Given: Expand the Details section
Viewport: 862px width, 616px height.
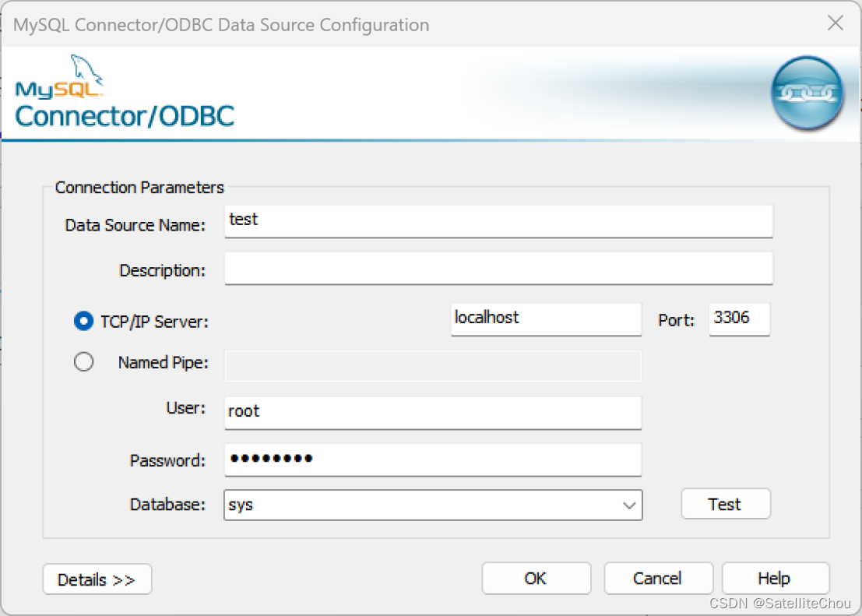Looking at the screenshot, I should click(x=97, y=579).
